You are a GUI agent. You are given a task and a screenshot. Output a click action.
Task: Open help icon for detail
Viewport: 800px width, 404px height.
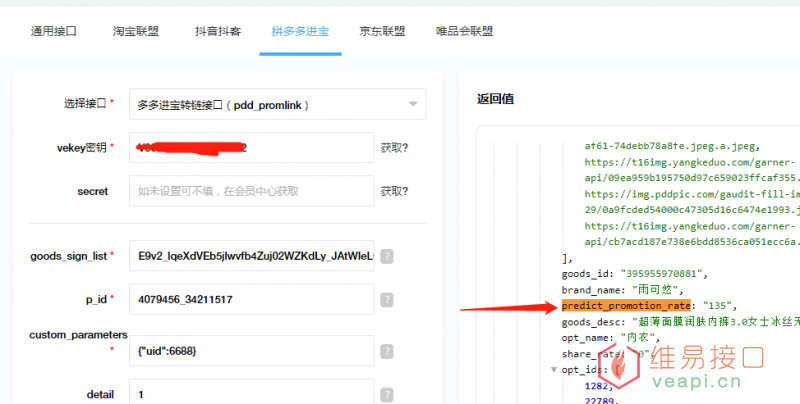pyautogui.click(x=387, y=394)
